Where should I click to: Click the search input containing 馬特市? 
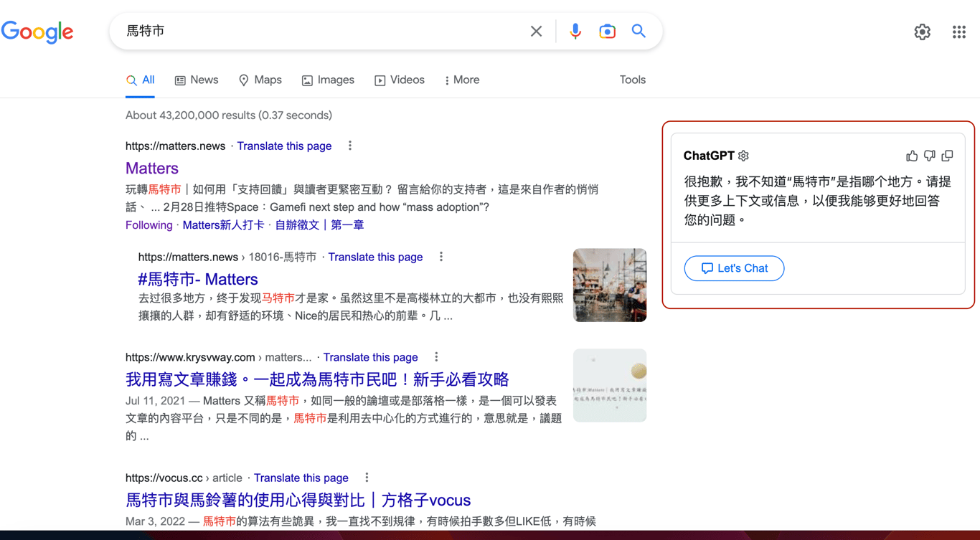click(x=323, y=32)
